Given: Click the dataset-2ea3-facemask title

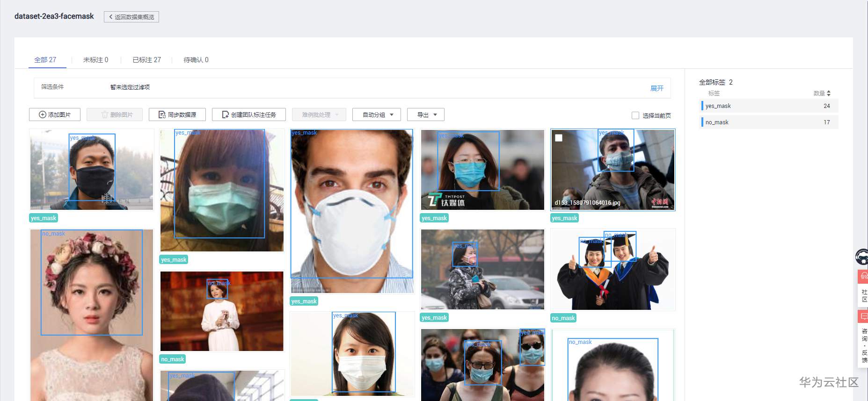Looking at the screenshot, I should click(x=54, y=16).
